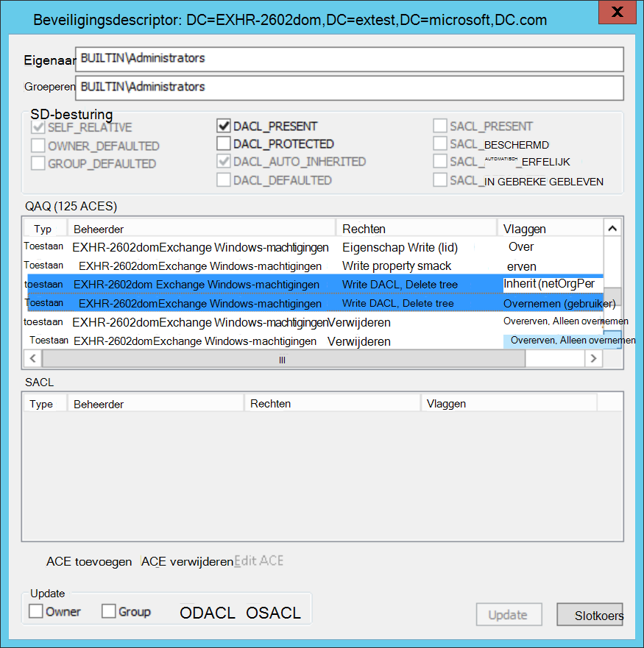Sort DACL list by Rechten column header

coord(417,229)
